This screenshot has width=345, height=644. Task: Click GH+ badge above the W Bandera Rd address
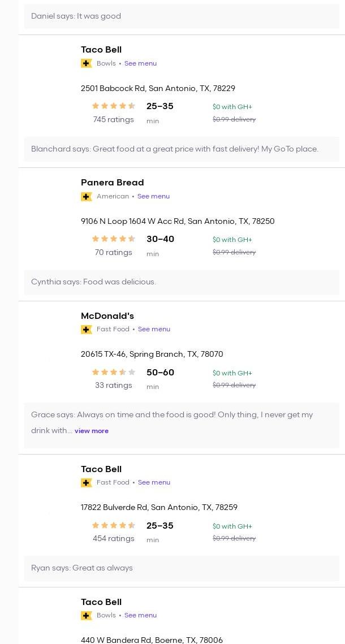[87, 615]
